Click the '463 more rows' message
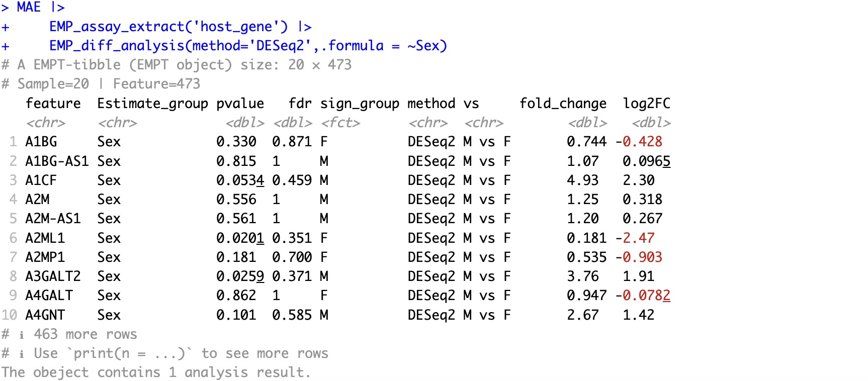Viewport: 868px width, 381px height. coord(85,334)
